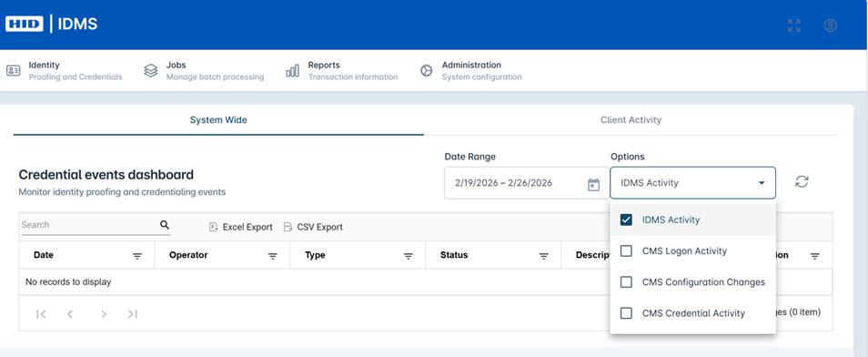
Task: Go to previous page of results
Action: pos(70,314)
